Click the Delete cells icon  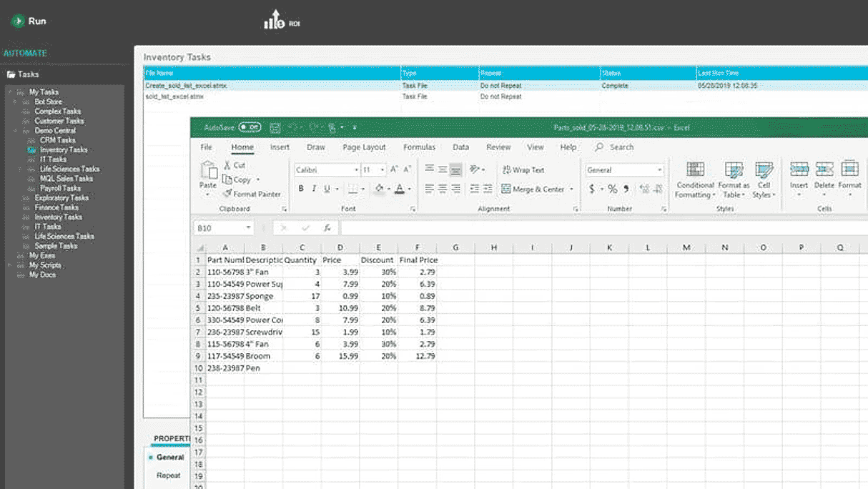(824, 169)
